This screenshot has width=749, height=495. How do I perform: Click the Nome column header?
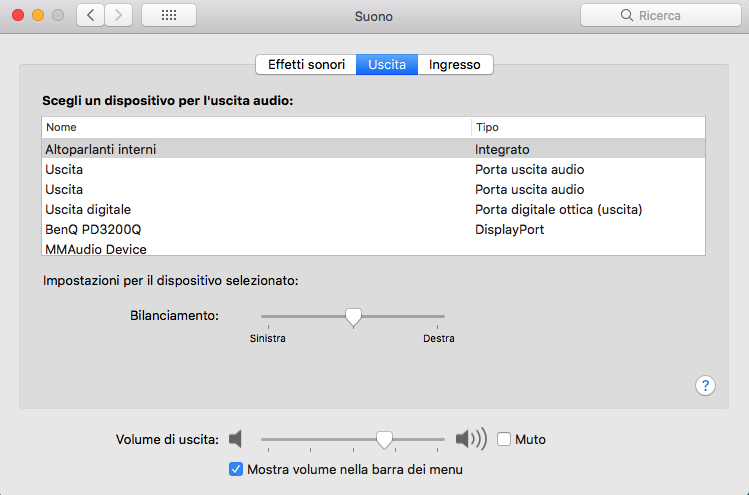(x=257, y=127)
